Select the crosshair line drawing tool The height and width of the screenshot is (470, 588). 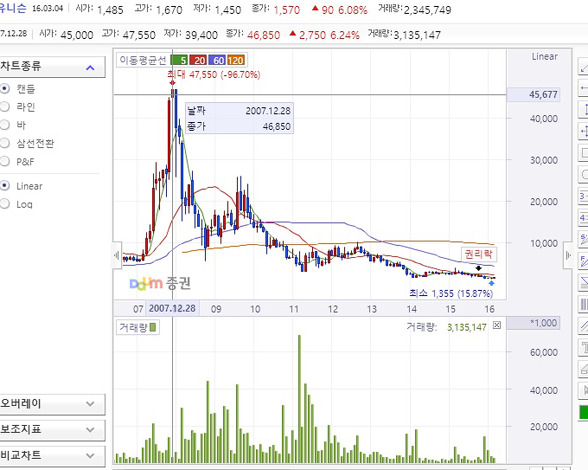(x=584, y=131)
